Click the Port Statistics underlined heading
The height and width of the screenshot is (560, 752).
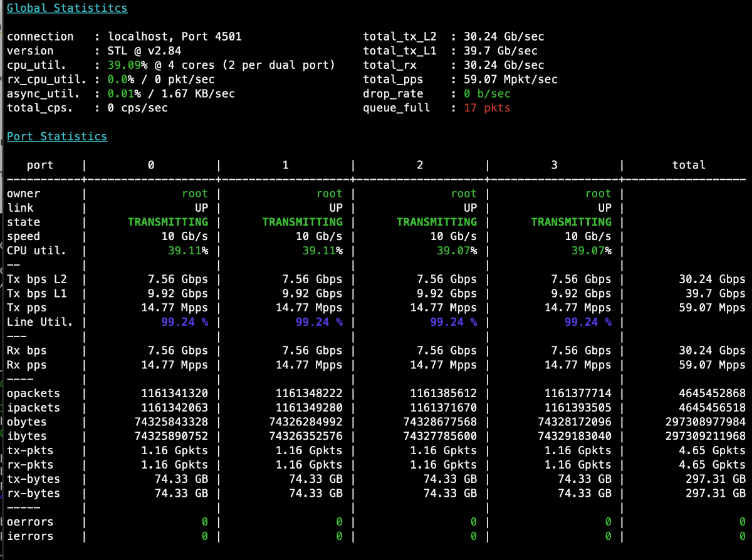pyautogui.click(x=57, y=137)
